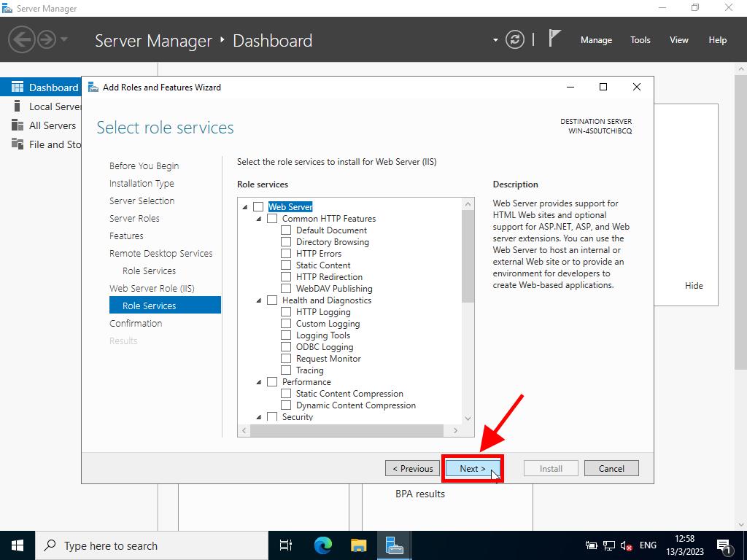Click the ENG language indicator
The image size is (747, 560).
(648, 545)
